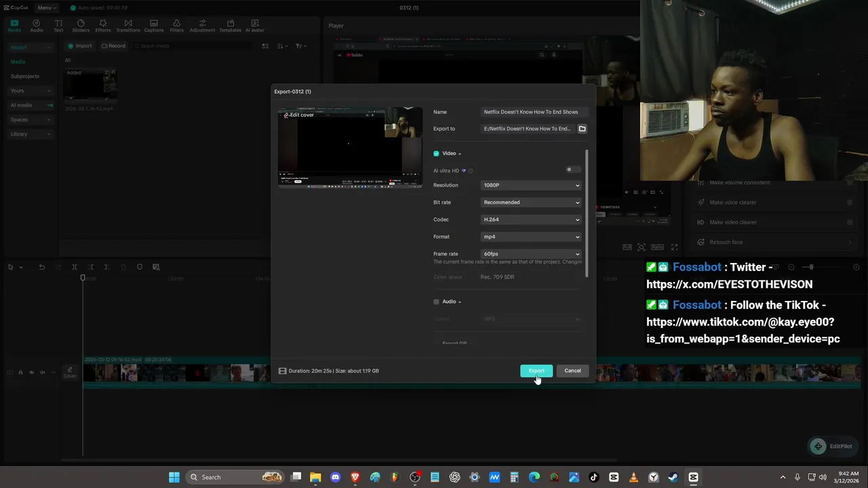The height and width of the screenshot is (488, 868).
Task: Select Spaces in the sidebar
Action: pos(31,120)
